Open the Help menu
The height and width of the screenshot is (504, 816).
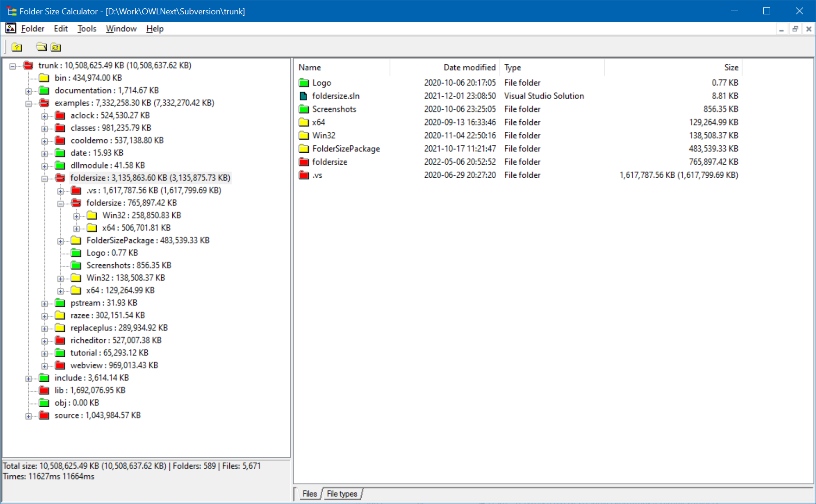pos(155,29)
